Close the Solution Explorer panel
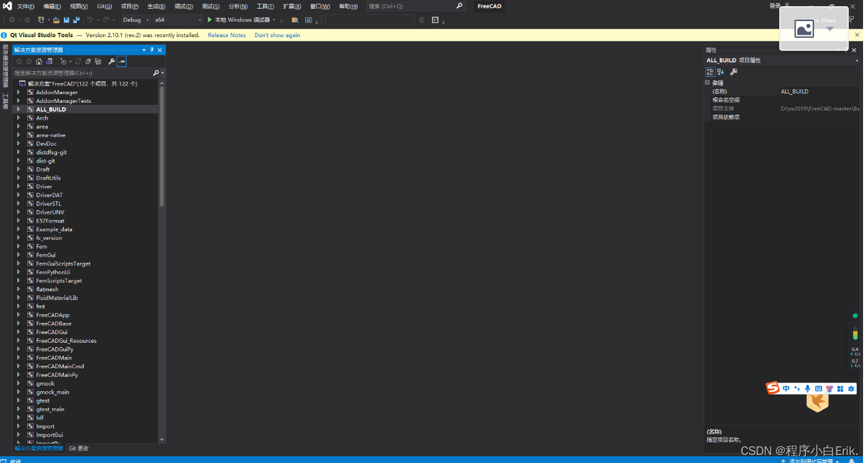Image resolution: width=868 pixels, height=463 pixels. click(160, 50)
